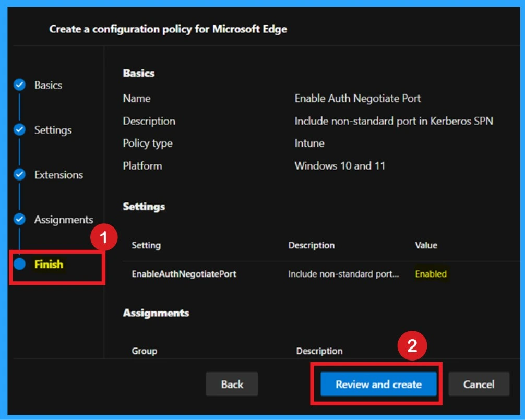Jump to the Assignments step
This screenshot has height=420, width=525.
[x=64, y=220]
